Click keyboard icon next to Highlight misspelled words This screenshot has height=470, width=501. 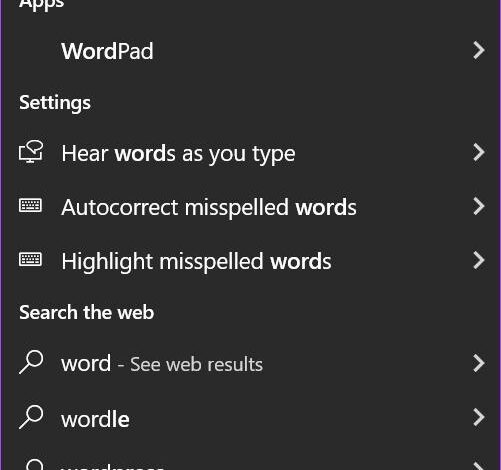(x=30, y=259)
